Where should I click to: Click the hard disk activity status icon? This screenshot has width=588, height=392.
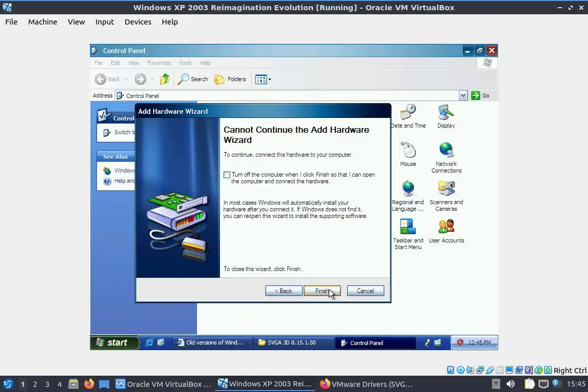point(450,370)
